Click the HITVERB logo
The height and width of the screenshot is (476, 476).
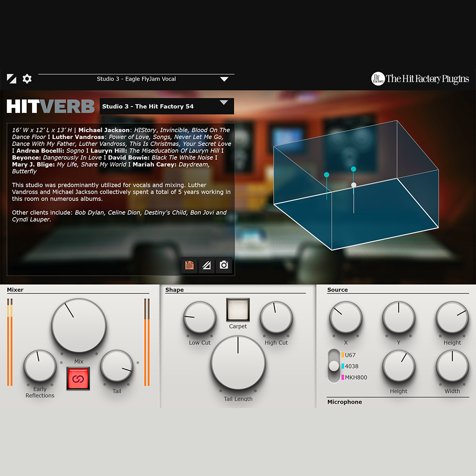(x=51, y=106)
